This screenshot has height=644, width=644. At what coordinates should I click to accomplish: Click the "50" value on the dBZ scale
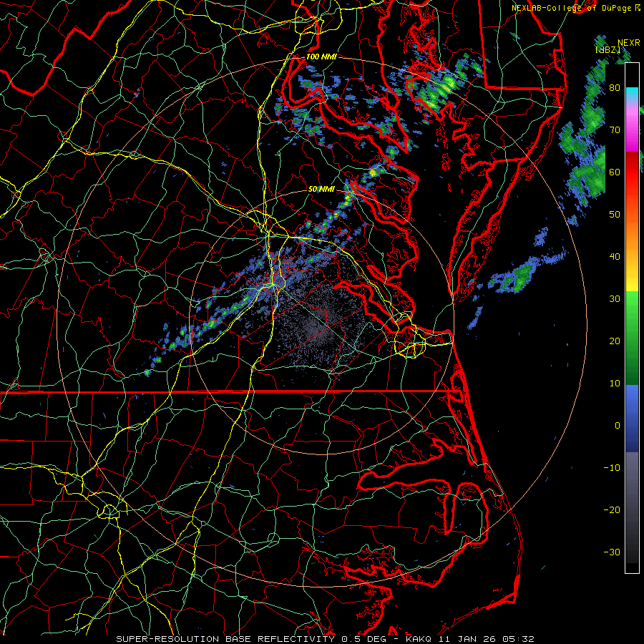pos(615,215)
